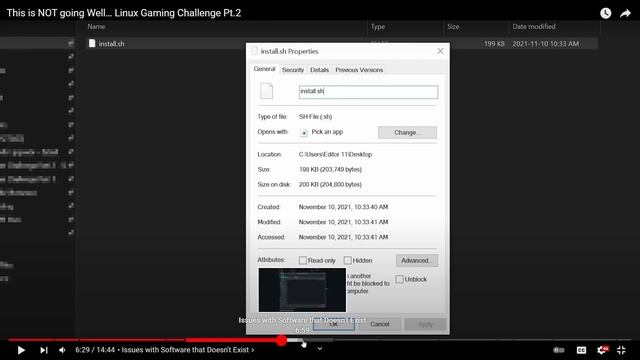Sort by the Size column header

tap(453, 27)
